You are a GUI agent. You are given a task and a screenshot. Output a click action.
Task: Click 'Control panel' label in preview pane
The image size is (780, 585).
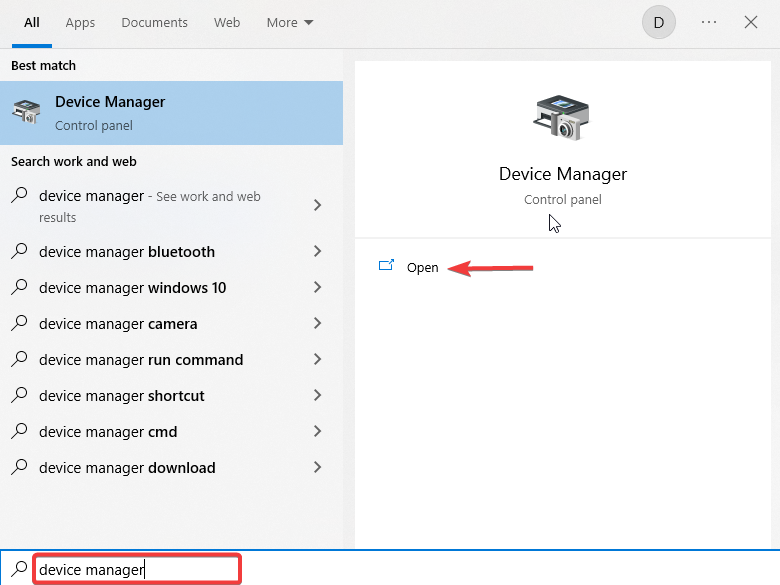563,199
